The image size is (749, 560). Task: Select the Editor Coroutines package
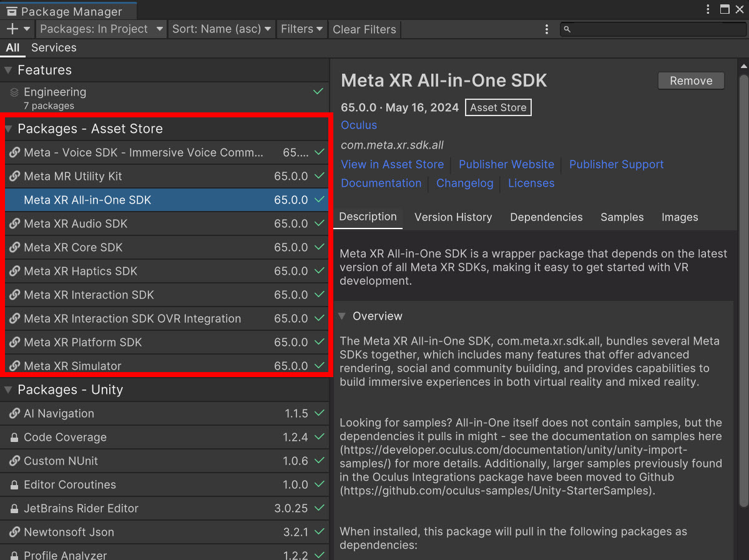point(165,484)
